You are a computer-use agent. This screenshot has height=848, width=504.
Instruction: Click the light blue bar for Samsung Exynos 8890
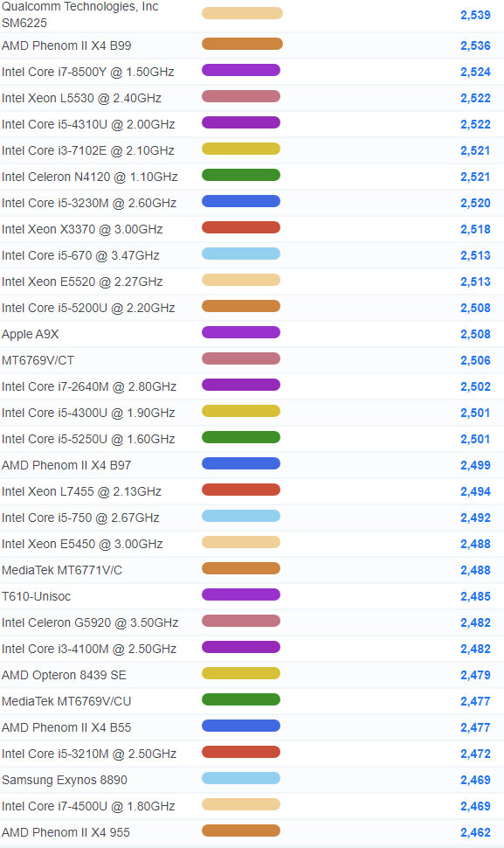pyautogui.click(x=241, y=778)
